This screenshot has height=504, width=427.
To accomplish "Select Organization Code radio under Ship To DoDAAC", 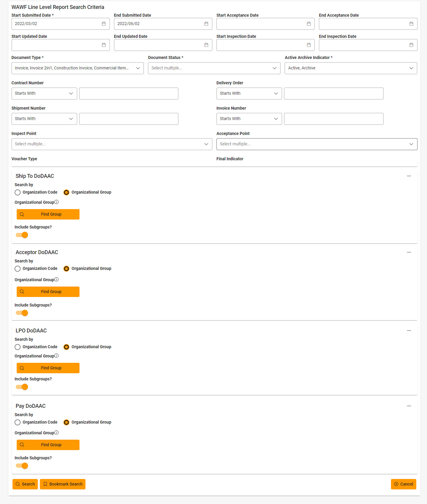I will [x=18, y=192].
